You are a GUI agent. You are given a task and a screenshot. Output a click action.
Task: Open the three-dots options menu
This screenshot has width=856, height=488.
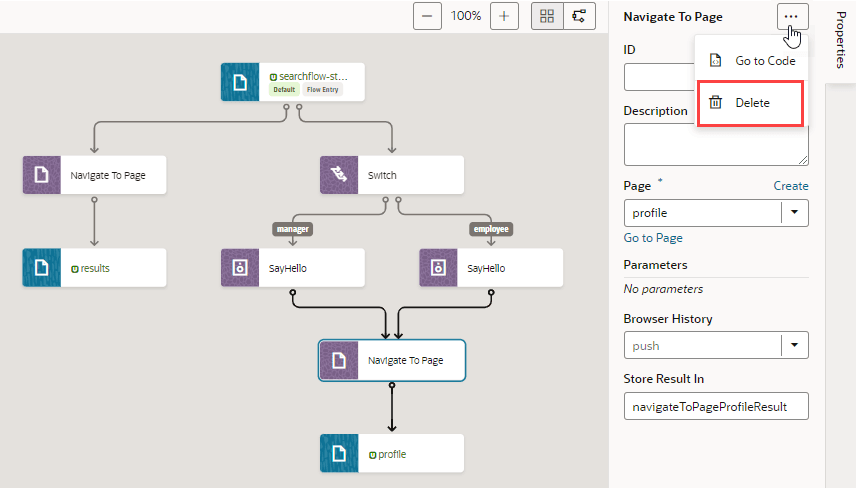click(x=791, y=17)
